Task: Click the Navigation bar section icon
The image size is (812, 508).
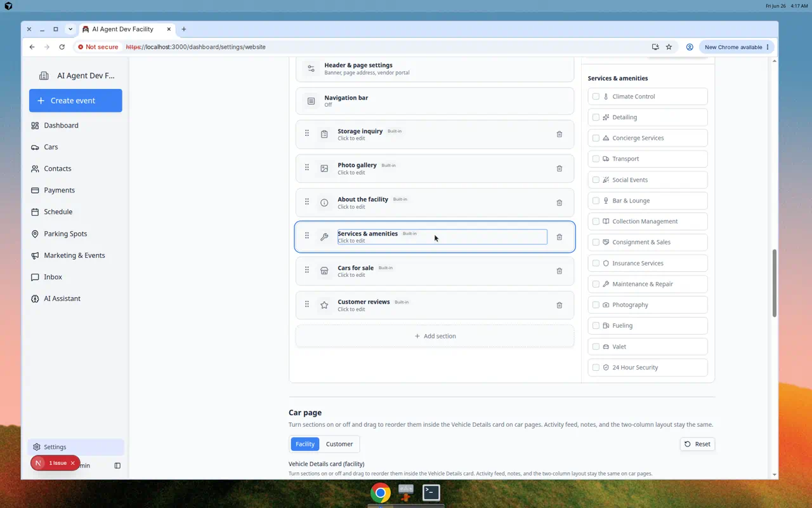Action: pyautogui.click(x=311, y=101)
